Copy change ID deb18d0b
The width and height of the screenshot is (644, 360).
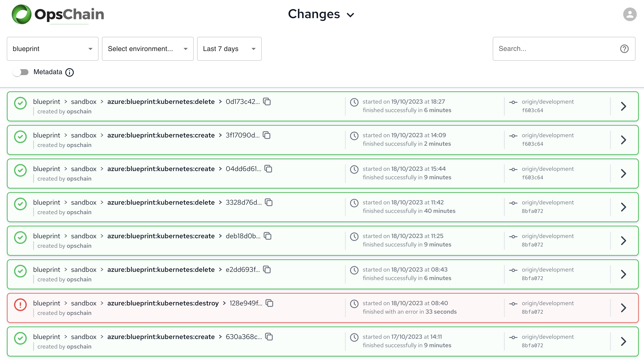268,236
